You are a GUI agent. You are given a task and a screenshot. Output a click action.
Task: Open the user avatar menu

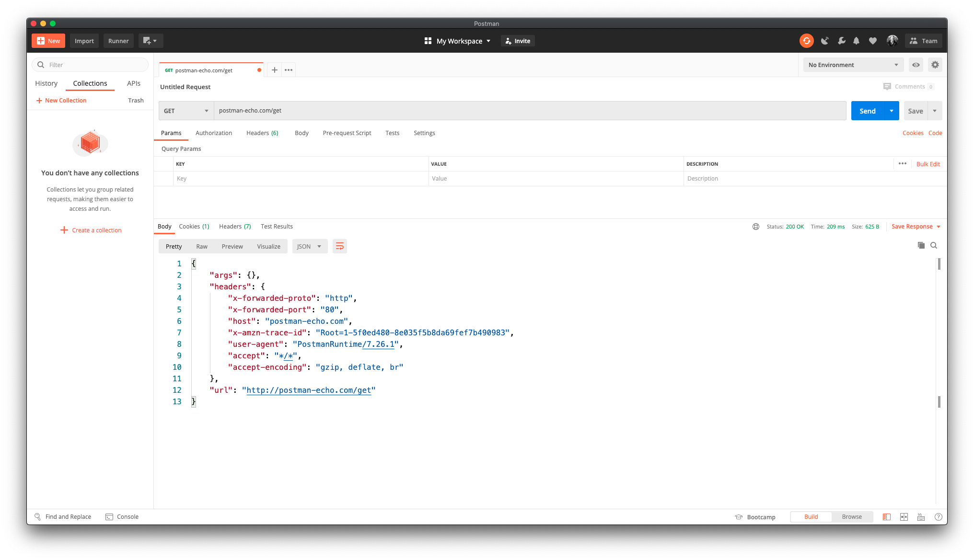click(x=892, y=41)
